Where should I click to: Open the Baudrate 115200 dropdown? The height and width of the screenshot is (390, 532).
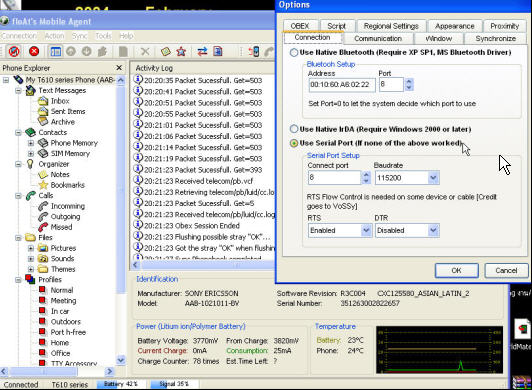433,178
